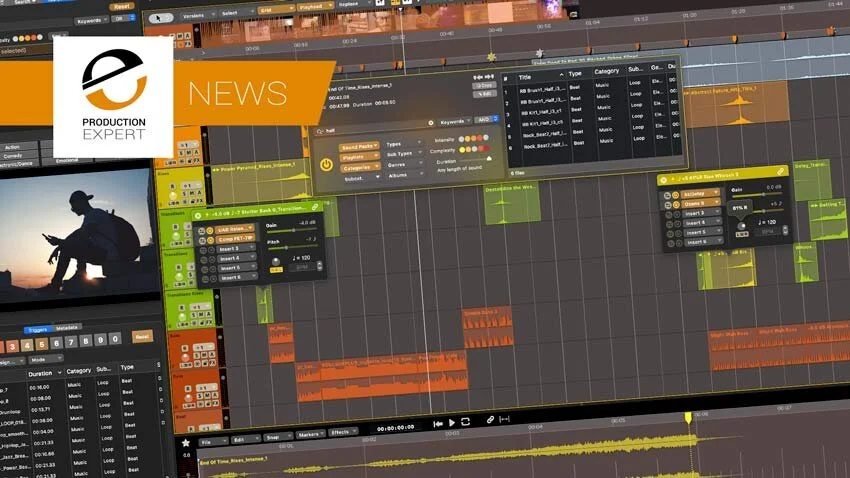Close the Rise Whoosh clip inspector
This screenshot has height=478, width=850.
coord(664,180)
